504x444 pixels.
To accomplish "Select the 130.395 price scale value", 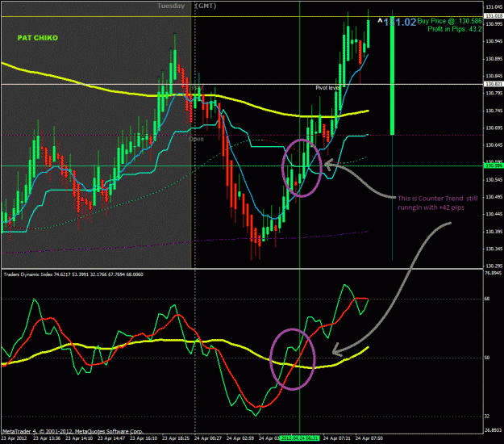I will coord(494,232).
